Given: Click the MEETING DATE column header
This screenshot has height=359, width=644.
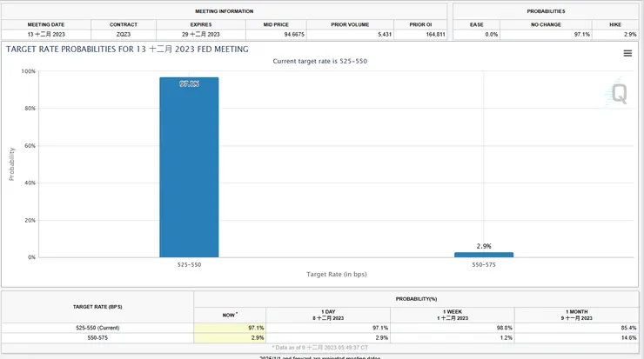Looking at the screenshot, I should click(46, 24).
